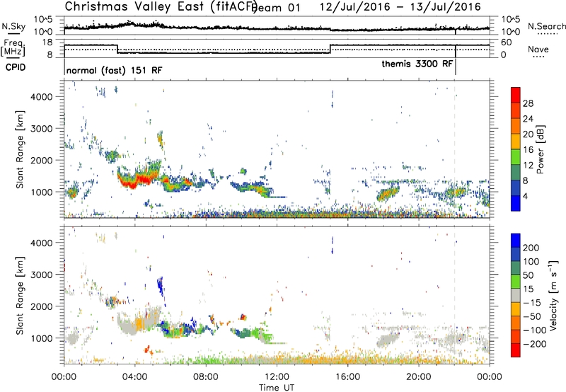Pick the Power colorbar segment between 20 and 24
The width and height of the screenshot is (566, 392).
[516, 126]
